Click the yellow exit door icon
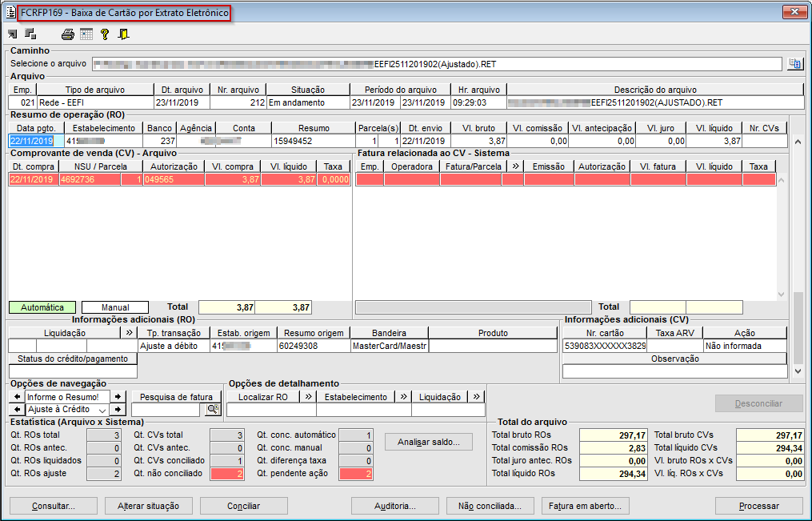The image size is (812, 521). click(123, 34)
